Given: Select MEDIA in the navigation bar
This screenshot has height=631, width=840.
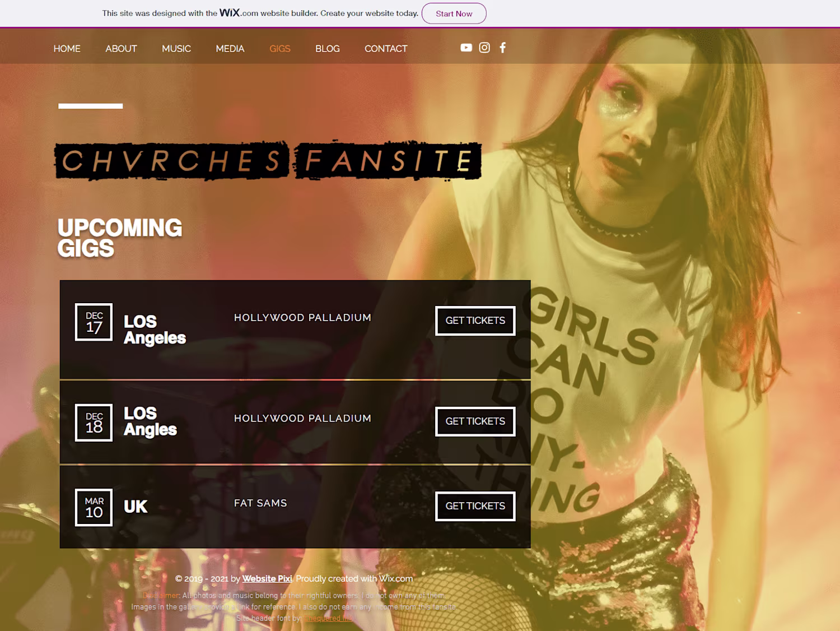Looking at the screenshot, I should (x=230, y=49).
